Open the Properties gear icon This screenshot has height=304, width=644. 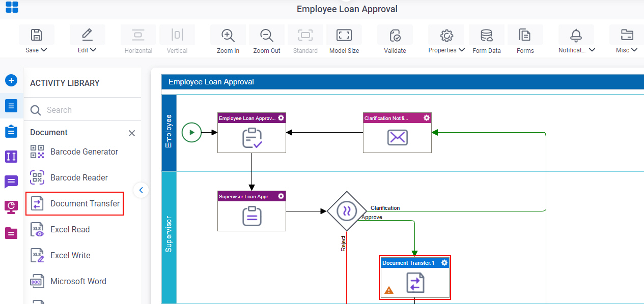coord(446,35)
